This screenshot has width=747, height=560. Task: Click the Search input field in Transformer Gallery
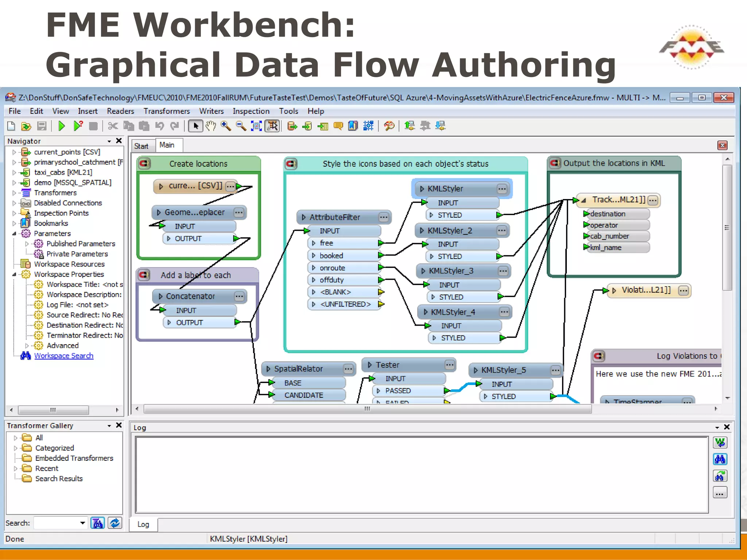pyautogui.click(x=57, y=523)
